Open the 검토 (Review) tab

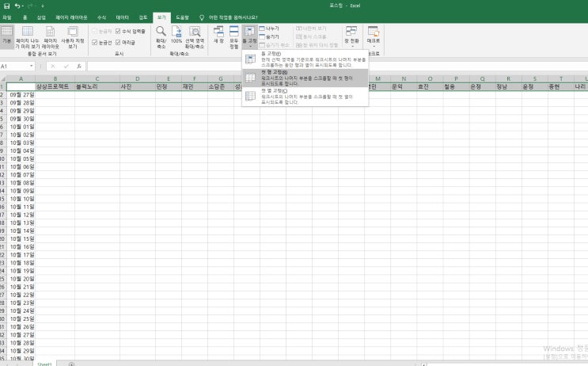(x=143, y=17)
